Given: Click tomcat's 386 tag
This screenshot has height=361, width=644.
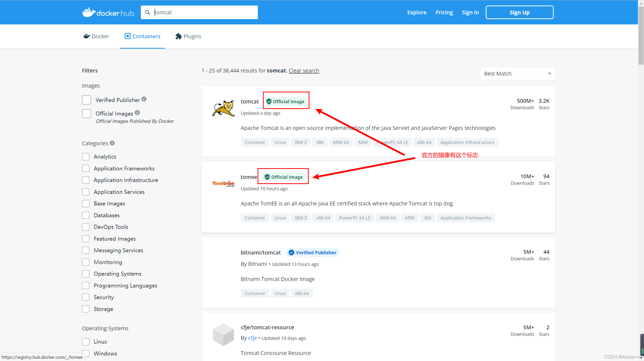Looking at the screenshot, I should 320,142.
